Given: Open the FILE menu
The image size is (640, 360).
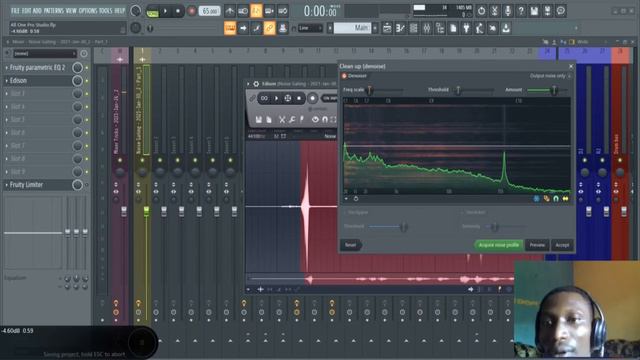Looking at the screenshot, I should tap(15, 11).
